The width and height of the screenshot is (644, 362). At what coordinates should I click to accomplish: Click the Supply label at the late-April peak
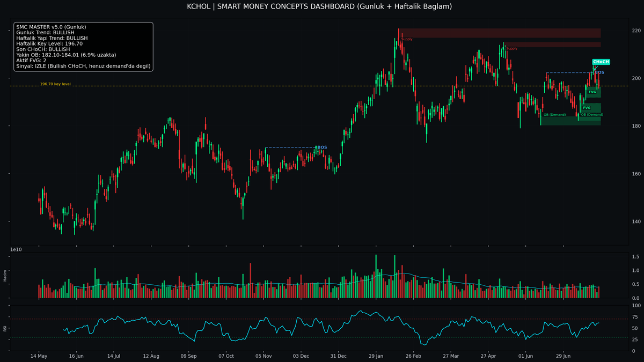tap(511, 48)
